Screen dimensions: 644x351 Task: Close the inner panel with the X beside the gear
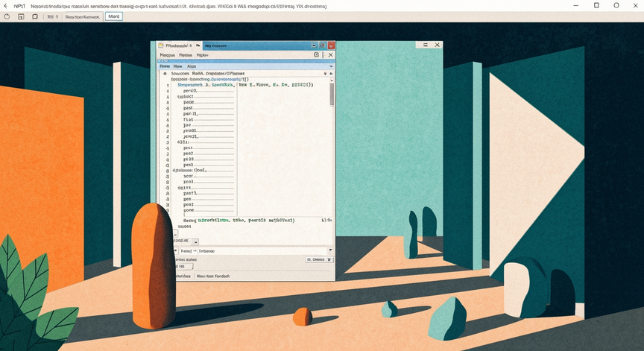[x=331, y=54]
